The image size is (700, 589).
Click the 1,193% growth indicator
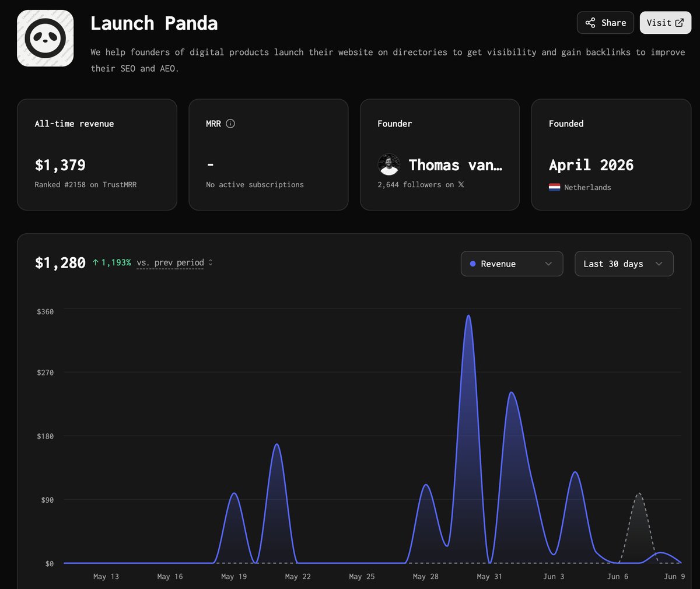[x=112, y=263]
